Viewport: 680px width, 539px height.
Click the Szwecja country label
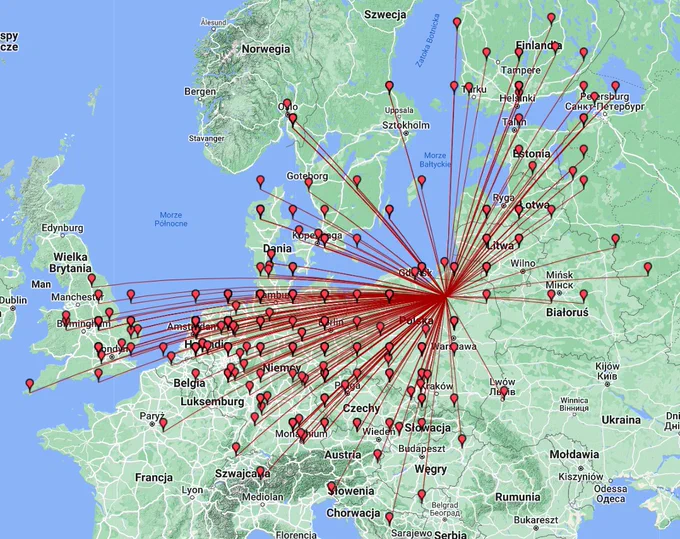pyautogui.click(x=385, y=14)
